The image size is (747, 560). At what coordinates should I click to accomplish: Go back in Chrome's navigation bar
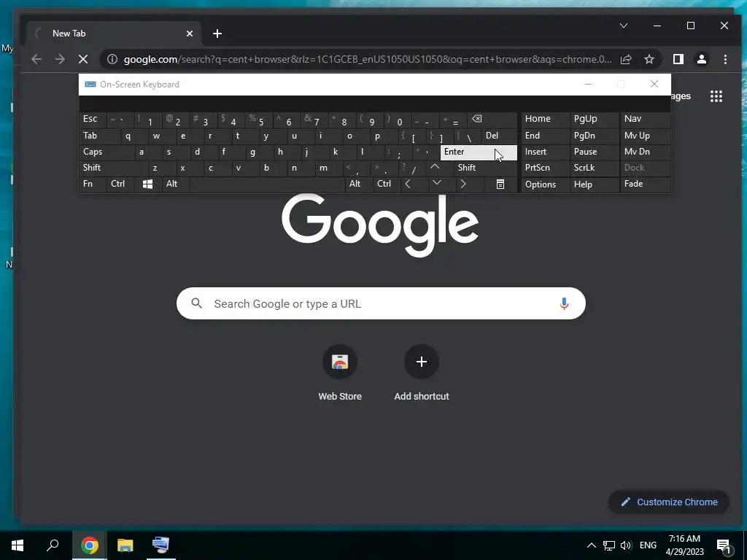(x=36, y=59)
